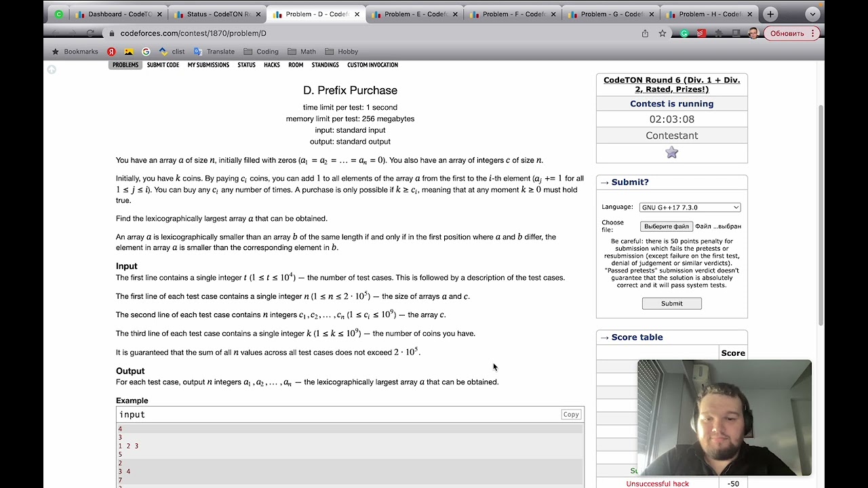Close the Problem - G tab
868x488 pixels.
(652, 14)
